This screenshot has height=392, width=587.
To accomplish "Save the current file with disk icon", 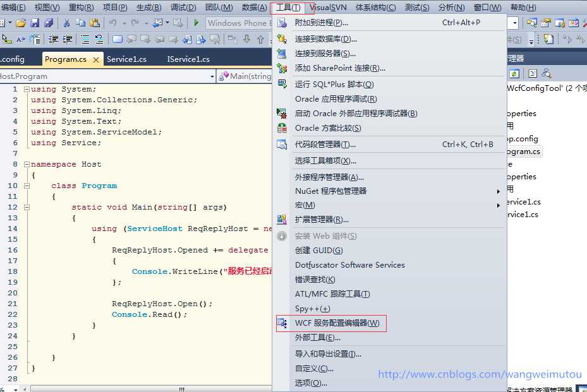I will 35,23.
